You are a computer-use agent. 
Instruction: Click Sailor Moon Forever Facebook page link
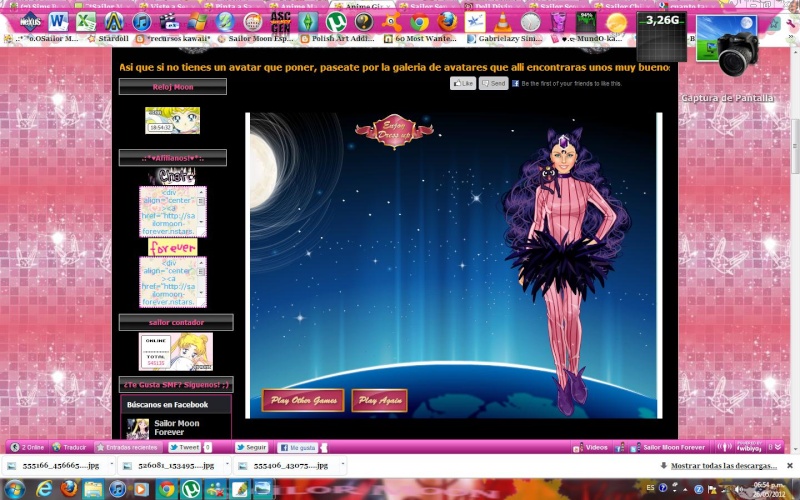[177, 428]
